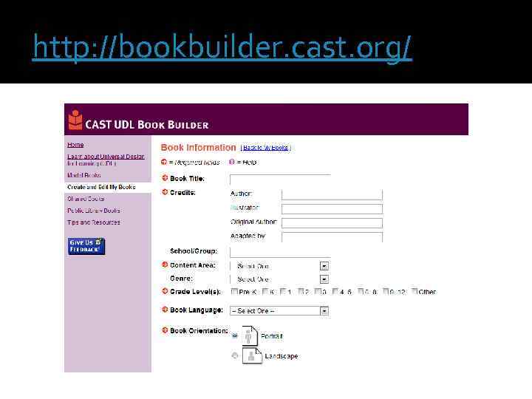This screenshot has width=532, height=399.
Task: Click the required-field icon next to Content Area
Action: tap(165, 265)
